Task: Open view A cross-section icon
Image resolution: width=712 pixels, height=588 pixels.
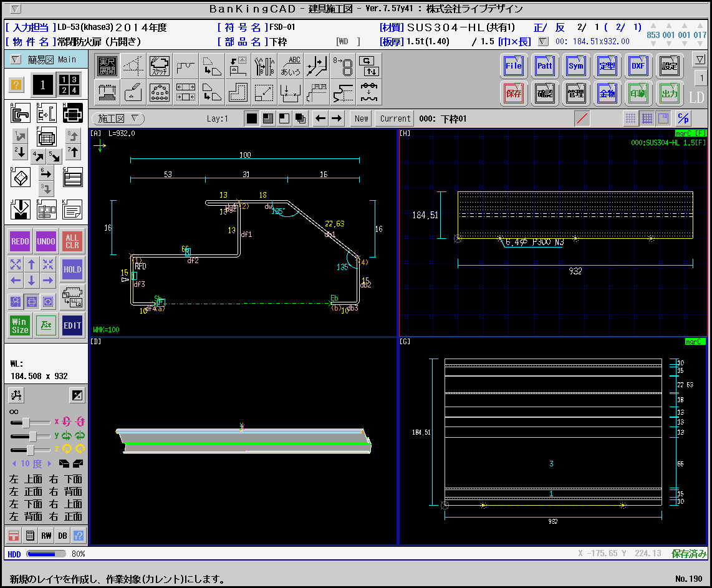Action: tap(20, 113)
